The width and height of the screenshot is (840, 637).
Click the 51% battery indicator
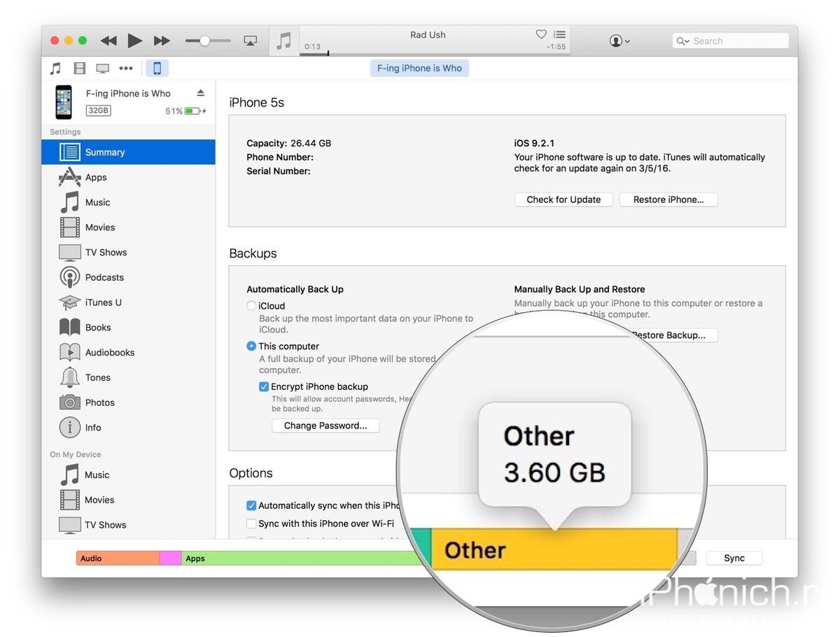coord(185,111)
